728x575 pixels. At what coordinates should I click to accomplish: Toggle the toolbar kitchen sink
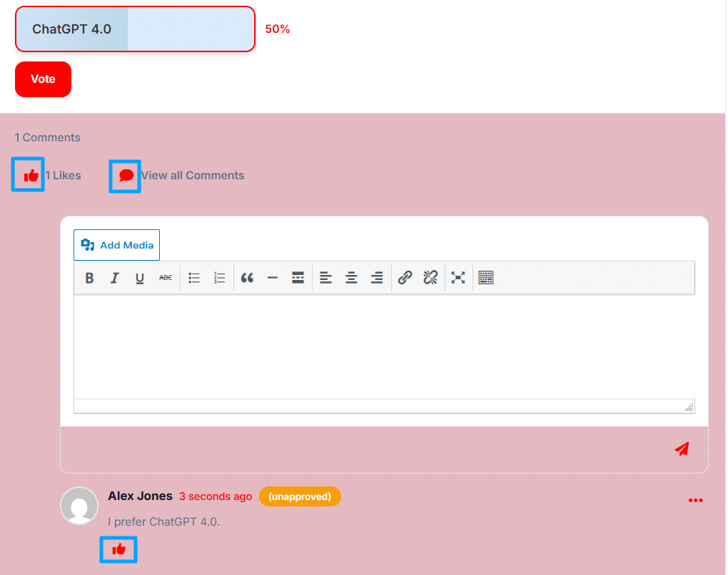click(485, 278)
